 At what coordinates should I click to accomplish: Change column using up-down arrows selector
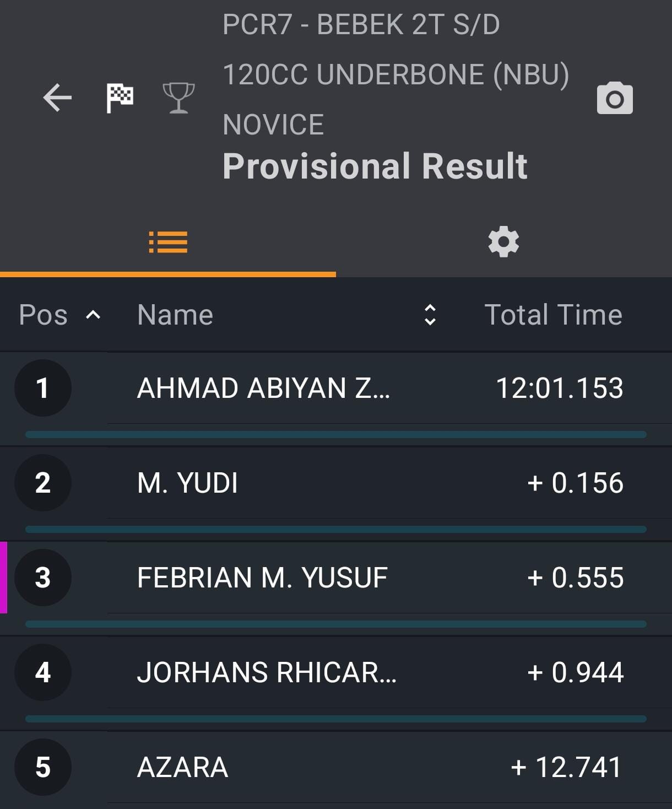point(430,315)
